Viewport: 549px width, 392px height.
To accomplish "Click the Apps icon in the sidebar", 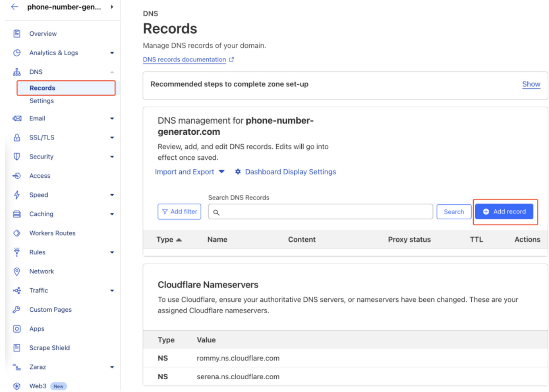I will click(17, 329).
